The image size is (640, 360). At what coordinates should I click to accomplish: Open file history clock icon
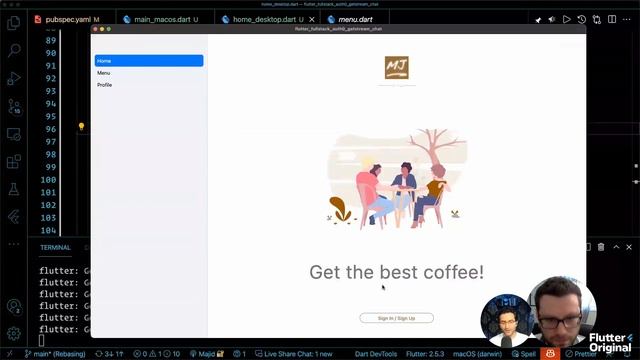[x=582, y=19]
